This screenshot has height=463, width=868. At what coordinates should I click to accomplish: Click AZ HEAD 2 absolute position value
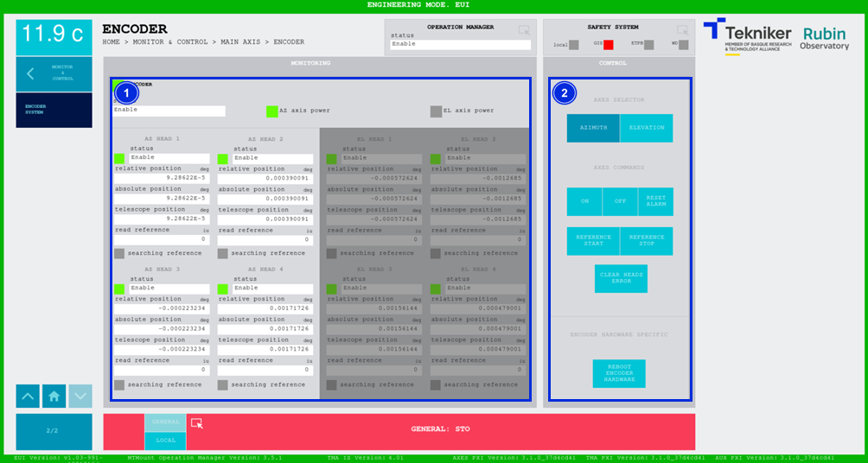click(265, 200)
